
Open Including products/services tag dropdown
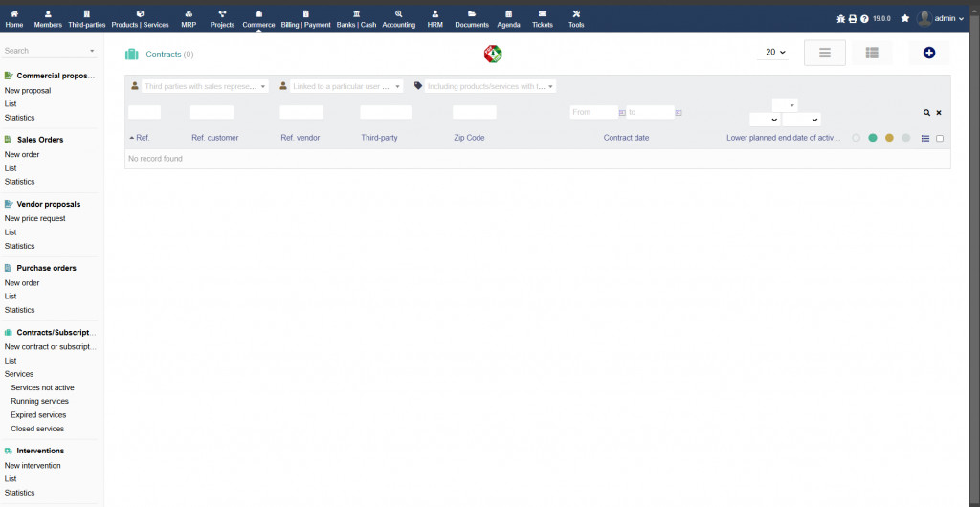tap(490, 86)
